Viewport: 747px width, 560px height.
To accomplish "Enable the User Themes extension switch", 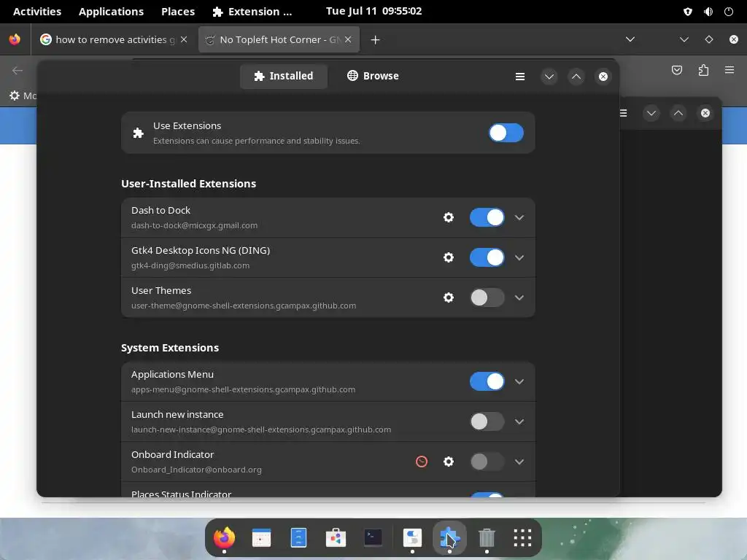I will (x=487, y=297).
